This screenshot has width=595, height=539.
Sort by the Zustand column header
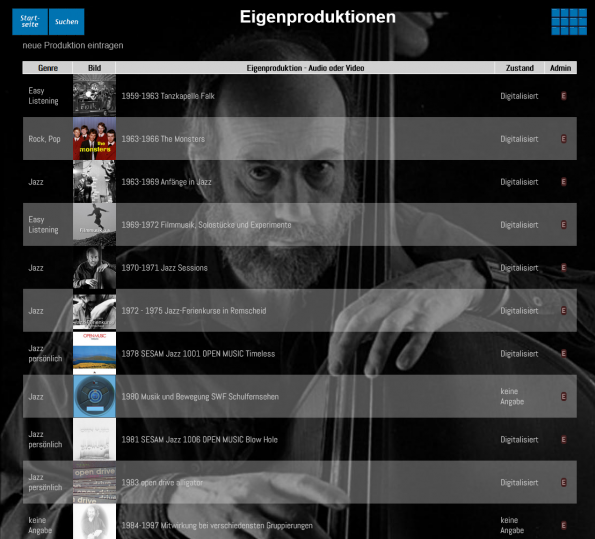[x=519, y=68]
